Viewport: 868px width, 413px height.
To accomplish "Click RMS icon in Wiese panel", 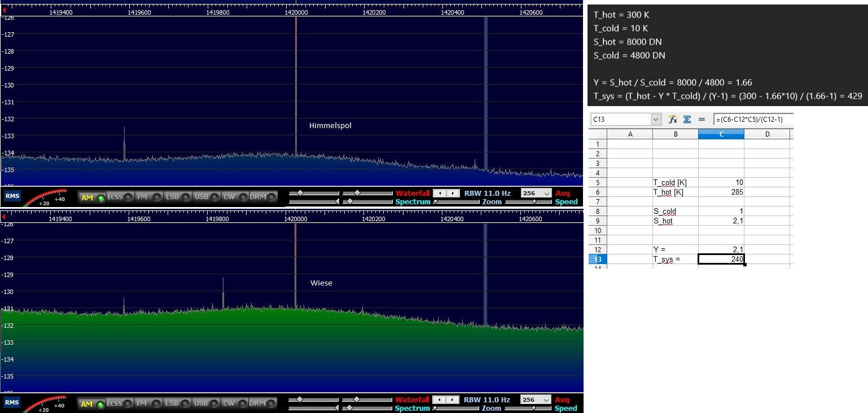I will [x=12, y=403].
